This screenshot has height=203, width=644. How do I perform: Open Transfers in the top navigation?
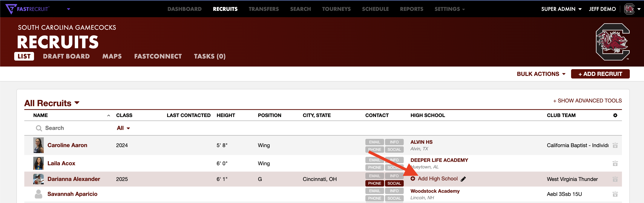pyautogui.click(x=263, y=9)
